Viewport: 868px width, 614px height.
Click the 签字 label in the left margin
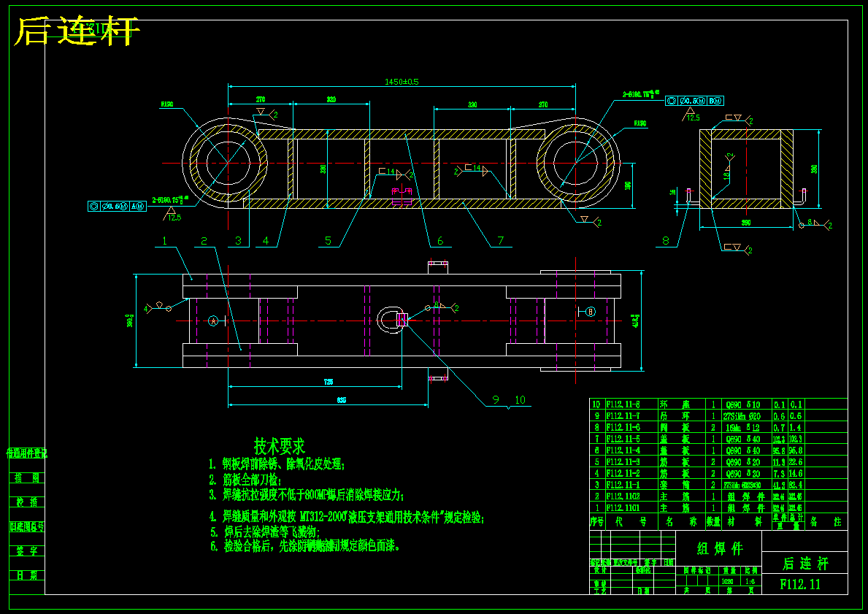click(27, 551)
